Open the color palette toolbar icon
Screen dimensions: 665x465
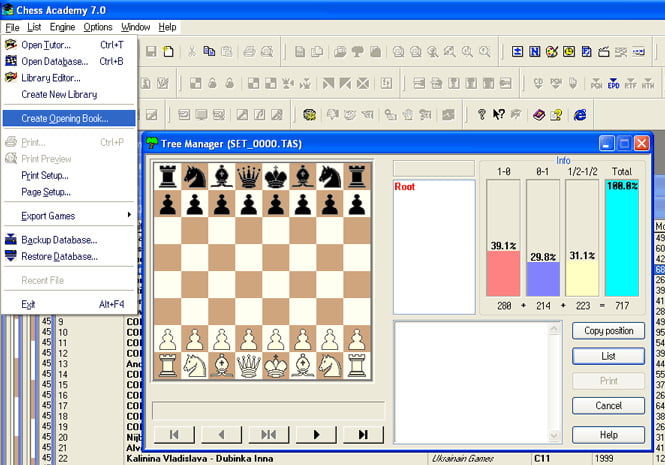tap(552, 51)
